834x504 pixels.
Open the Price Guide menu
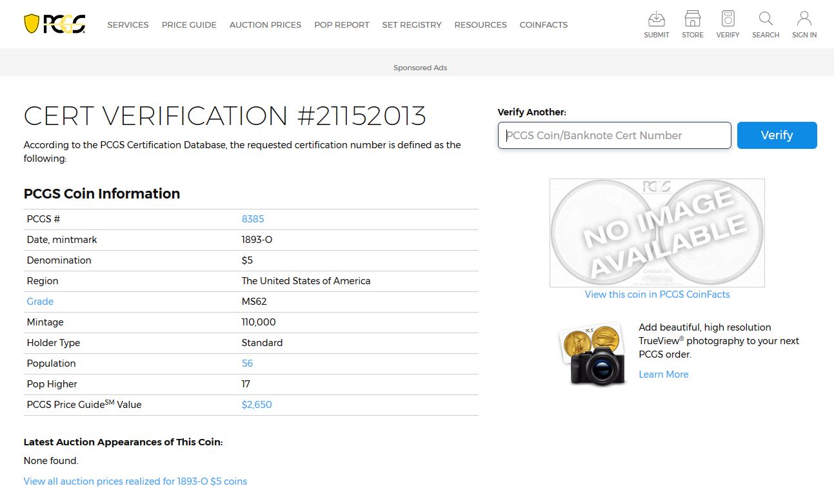tap(189, 24)
